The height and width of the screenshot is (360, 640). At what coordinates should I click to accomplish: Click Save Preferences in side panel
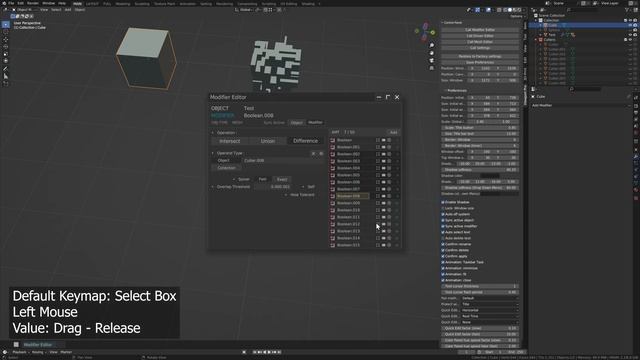click(x=480, y=62)
